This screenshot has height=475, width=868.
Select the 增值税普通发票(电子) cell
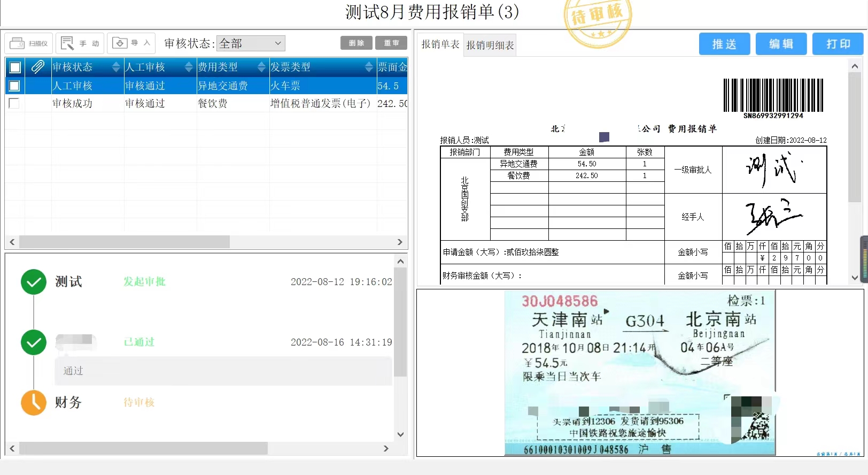323,103
